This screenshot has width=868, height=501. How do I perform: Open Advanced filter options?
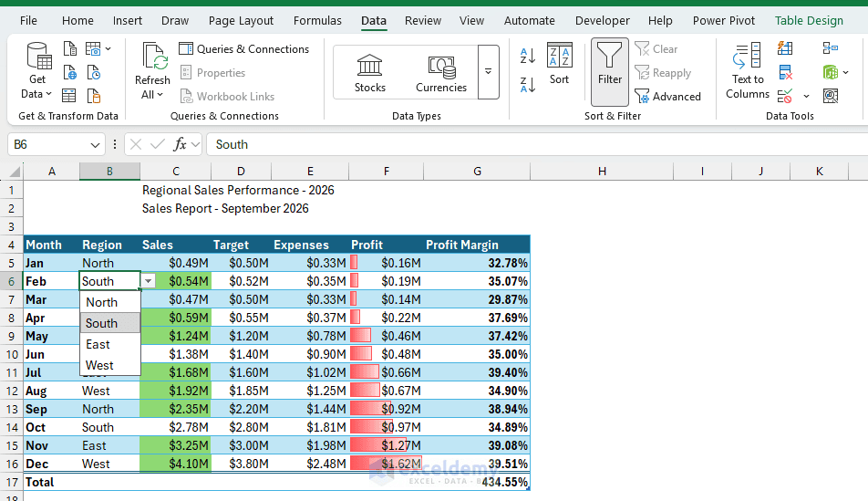click(668, 97)
